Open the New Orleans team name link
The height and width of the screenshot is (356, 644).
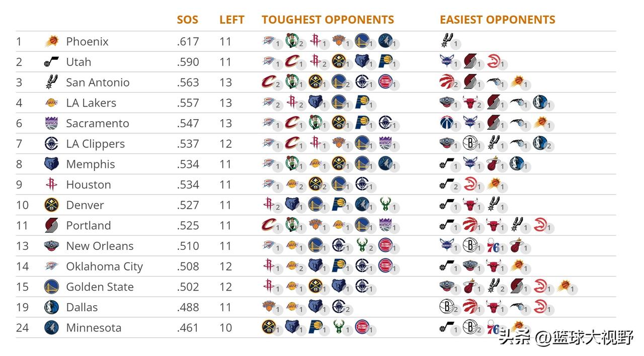pos(100,246)
